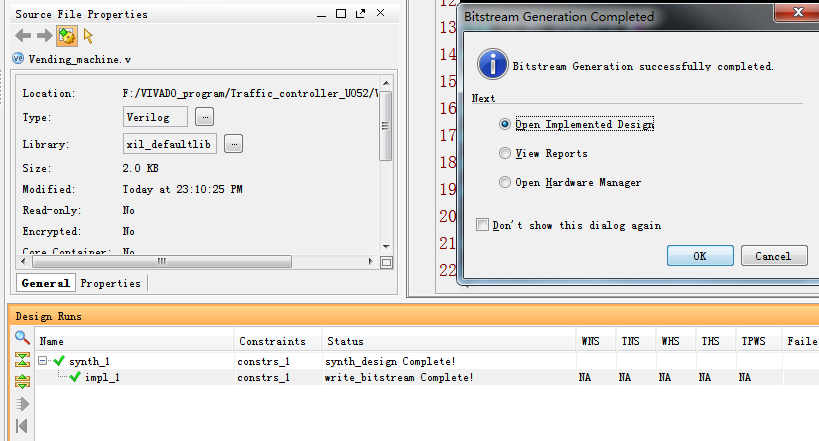819x441 pixels.
Task: Minimize the Source File Properties panel
Action: [x=321, y=15]
